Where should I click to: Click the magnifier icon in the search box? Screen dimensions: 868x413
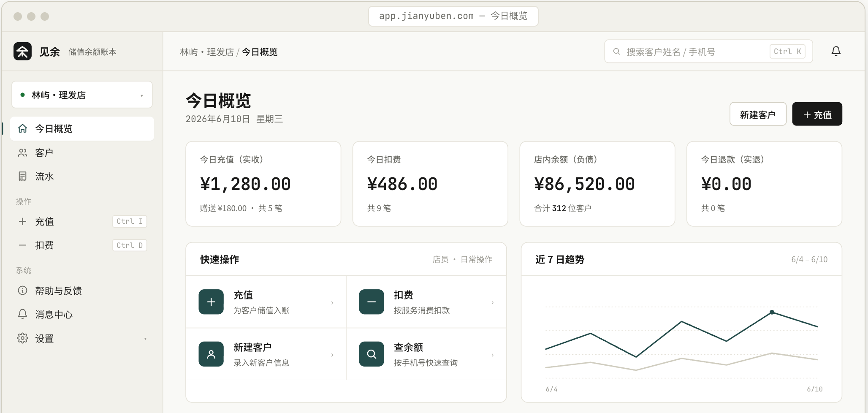pyautogui.click(x=616, y=52)
